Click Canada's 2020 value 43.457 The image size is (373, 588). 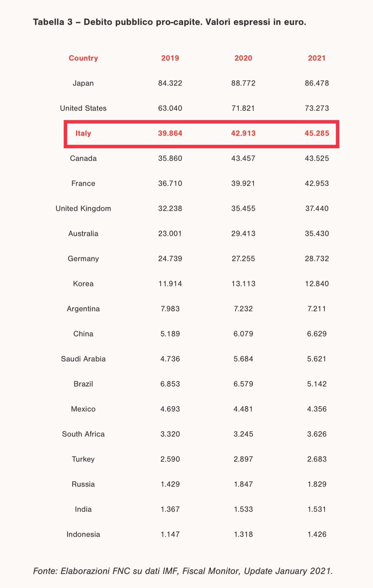[243, 158]
